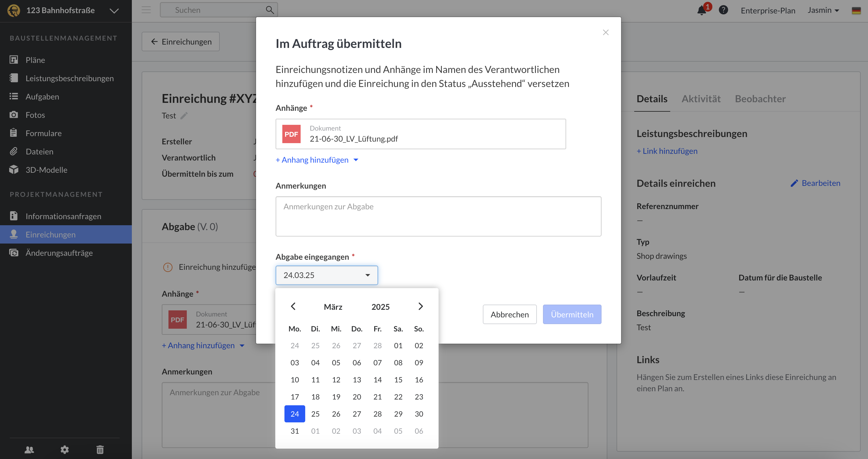868x459 pixels.
Task: Click the Übermitteln button
Action: [x=572, y=314]
